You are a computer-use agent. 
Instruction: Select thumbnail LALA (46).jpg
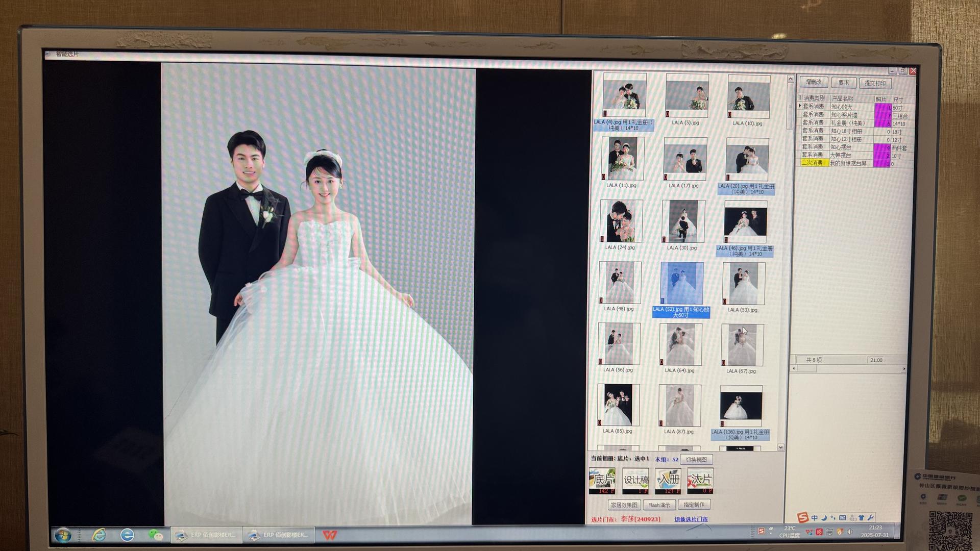[746, 222]
